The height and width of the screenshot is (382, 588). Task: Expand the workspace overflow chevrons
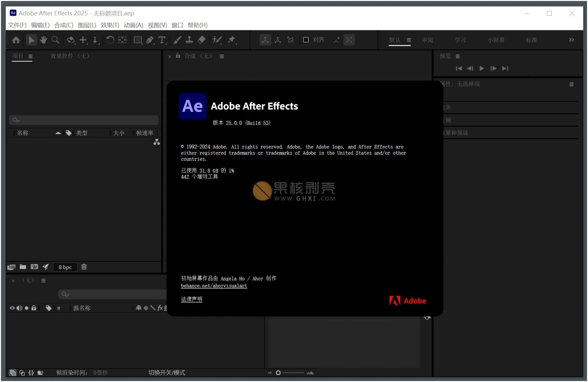point(572,40)
